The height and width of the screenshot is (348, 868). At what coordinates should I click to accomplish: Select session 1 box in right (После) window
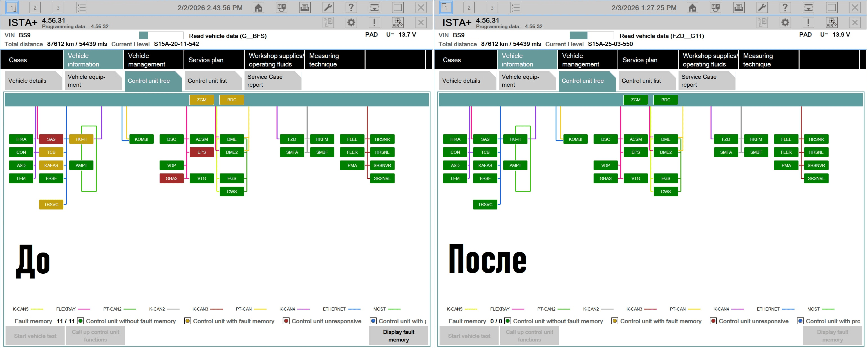tap(446, 7)
